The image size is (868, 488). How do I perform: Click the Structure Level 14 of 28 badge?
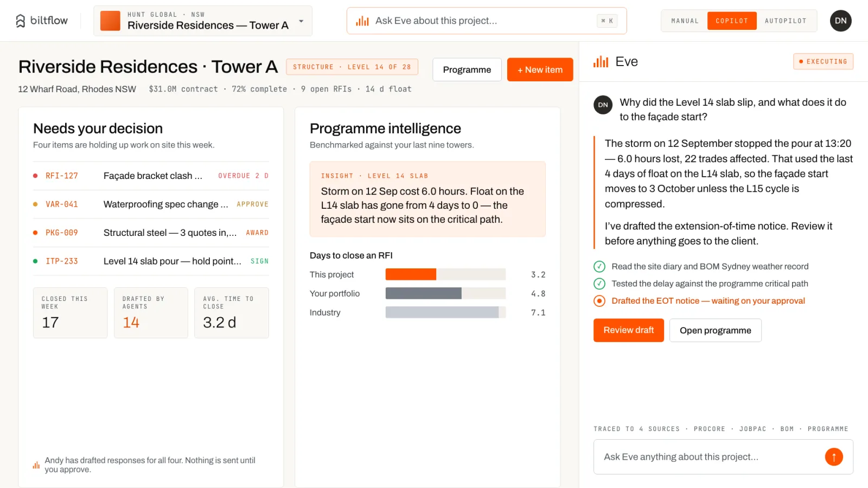click(352, 67)
